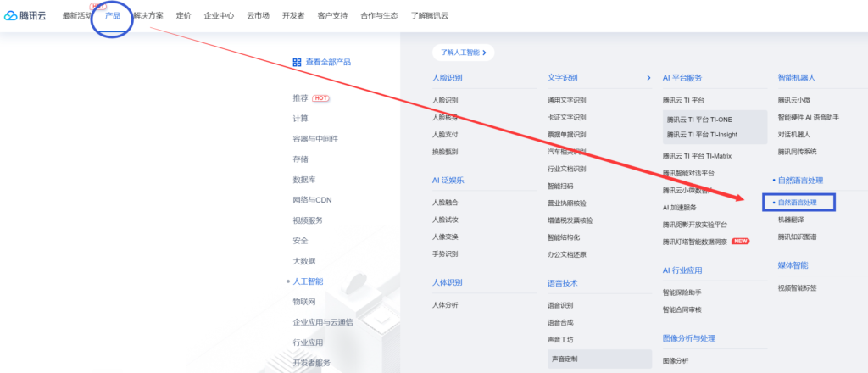The image size is (868, 373).
Task: Select the 物联网 product category
Action: click(x=304, y=302)
